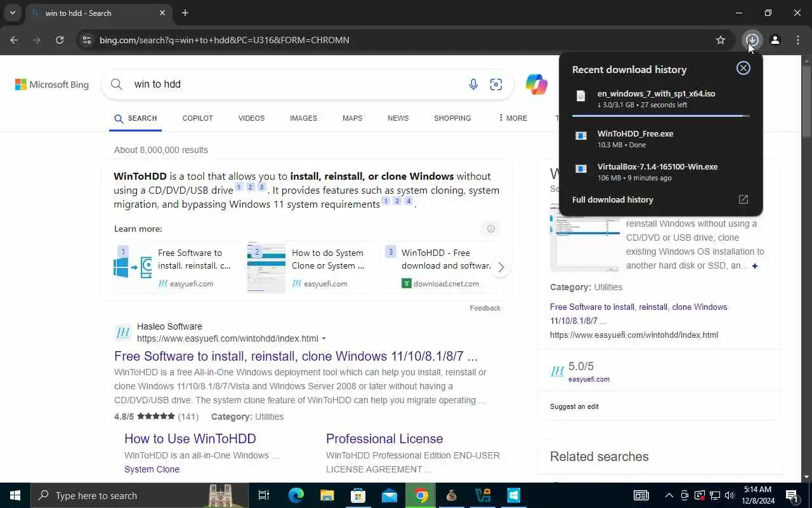Image resolution: width=812 pixels, height=508 pixels.
Task: Click the easyuefi.com rating source link
Action: [x=589, y=379]
